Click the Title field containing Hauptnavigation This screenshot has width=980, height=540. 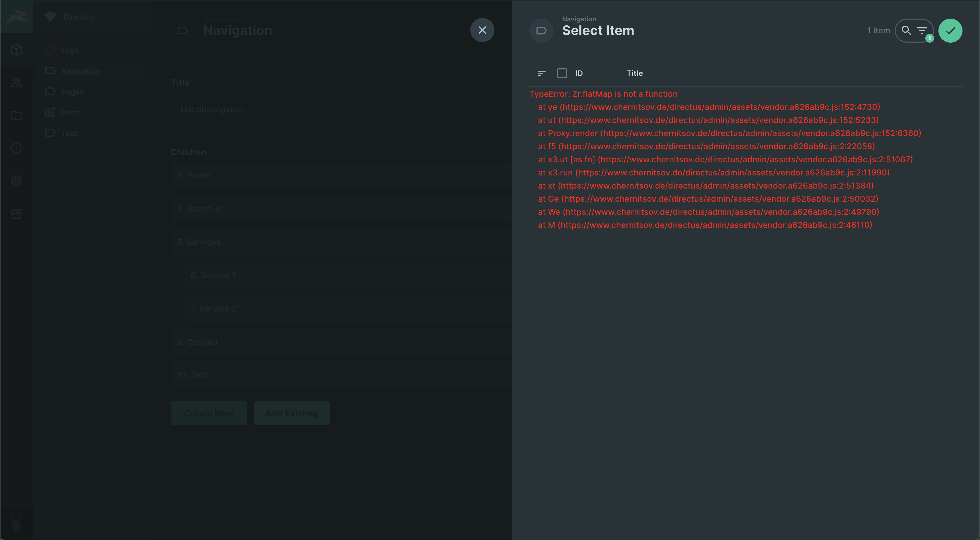point(341,109)
